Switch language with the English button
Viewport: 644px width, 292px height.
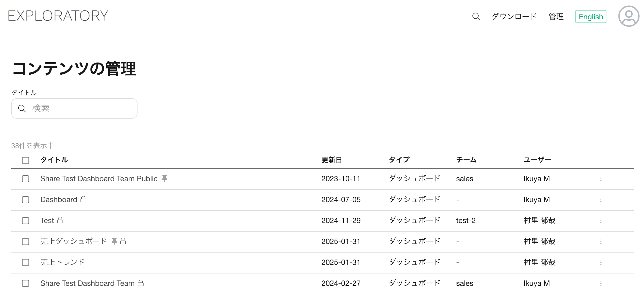tap(591, 17)
